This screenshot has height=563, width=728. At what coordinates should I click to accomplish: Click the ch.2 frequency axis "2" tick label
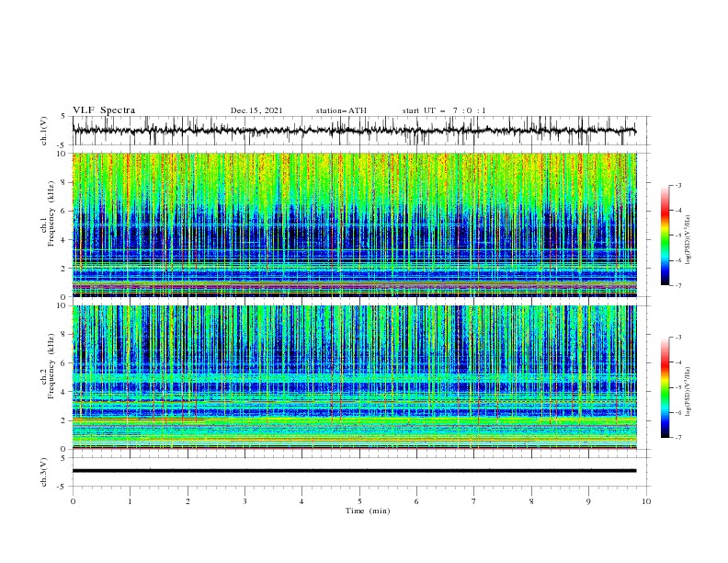63,420
